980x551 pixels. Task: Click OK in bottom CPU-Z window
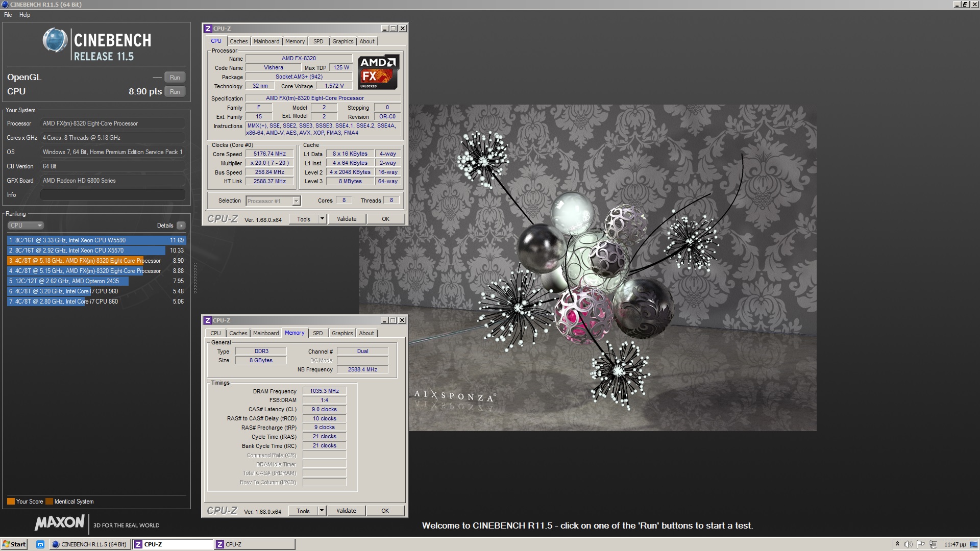(385, 511)
